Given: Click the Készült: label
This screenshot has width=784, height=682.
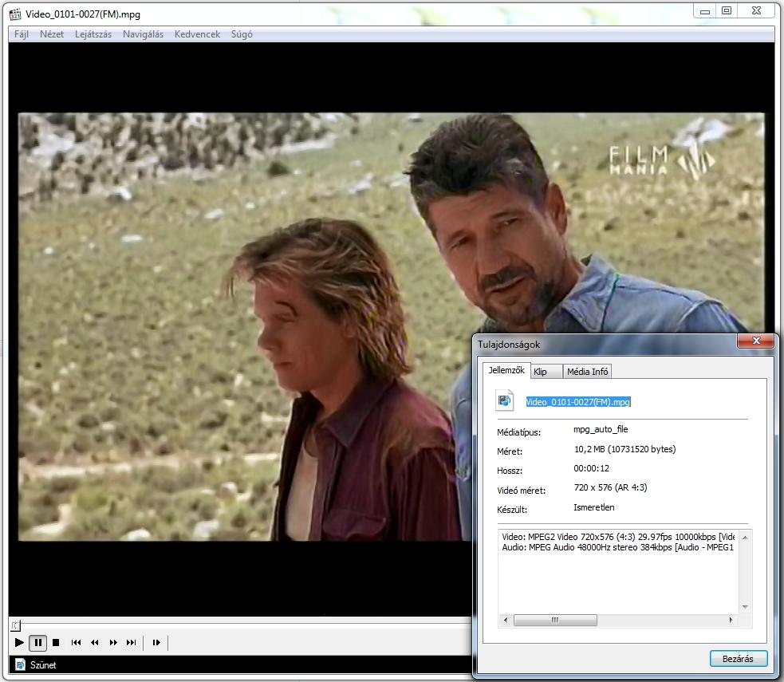Looking at the screenshot, I should pyautogui.click(x=512, y=510).
